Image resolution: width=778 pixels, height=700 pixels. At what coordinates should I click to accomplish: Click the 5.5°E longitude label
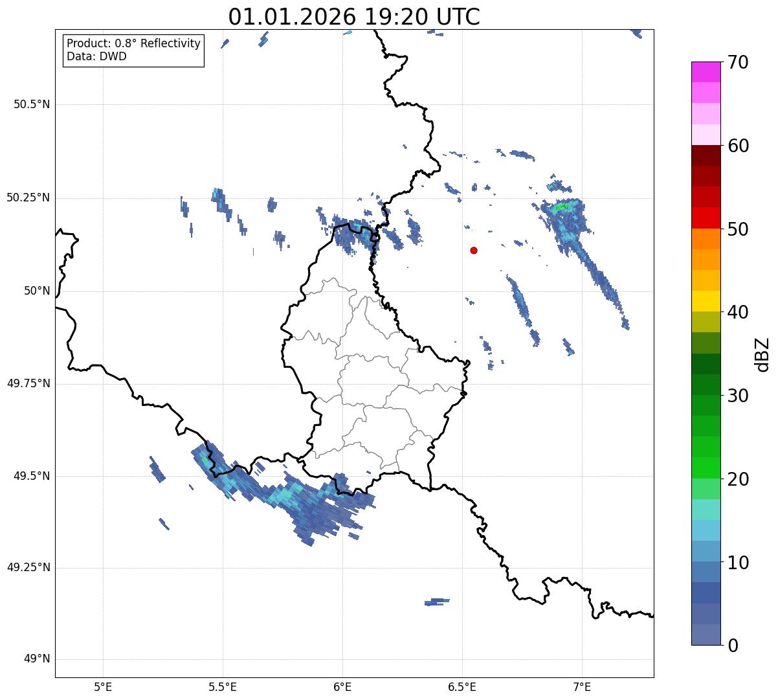pos(223,686)
